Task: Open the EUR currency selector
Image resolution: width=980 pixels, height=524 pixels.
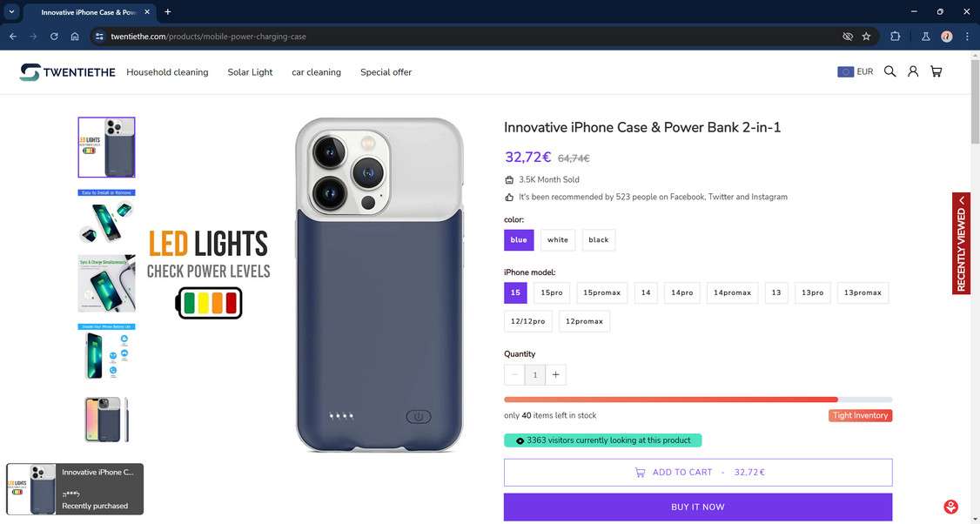Action: click(855, 72)
